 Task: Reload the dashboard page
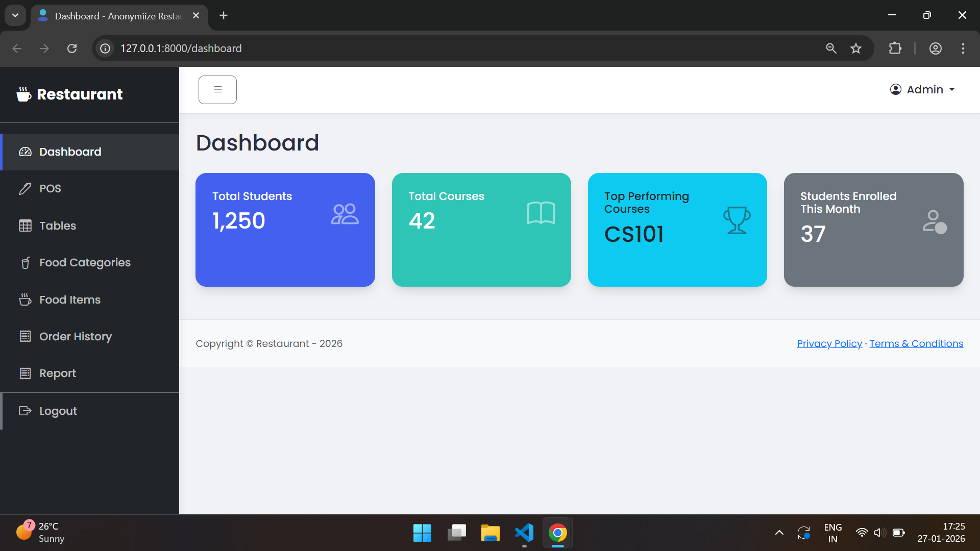pyautogui.click(x=72, y=48)
